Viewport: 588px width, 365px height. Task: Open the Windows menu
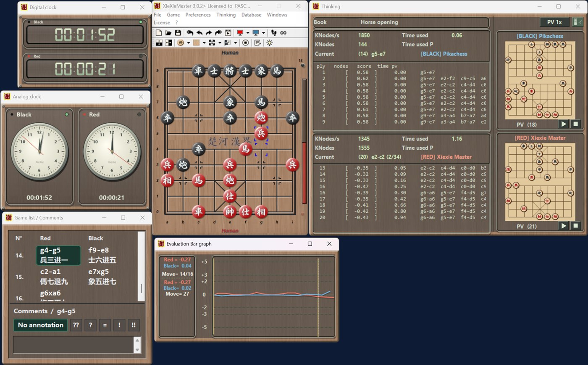click(x=277, y=15)
